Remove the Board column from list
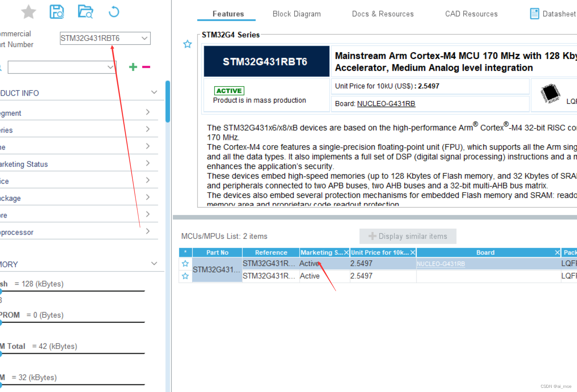This screenshot has height=392, width=577. (557, 253)
